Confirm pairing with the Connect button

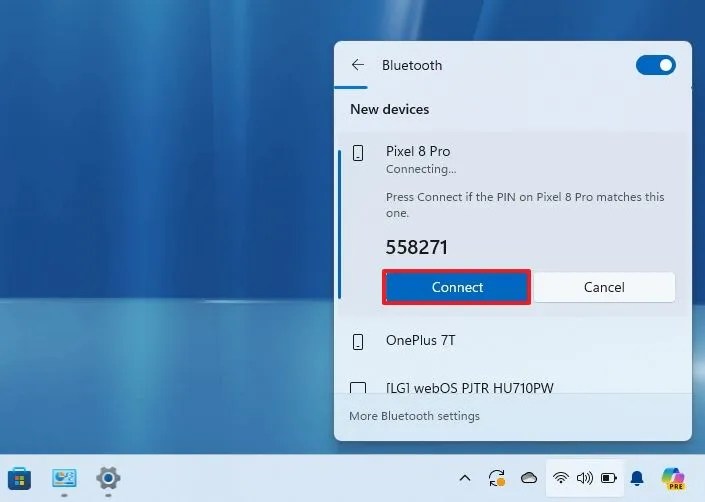(457, 287)
